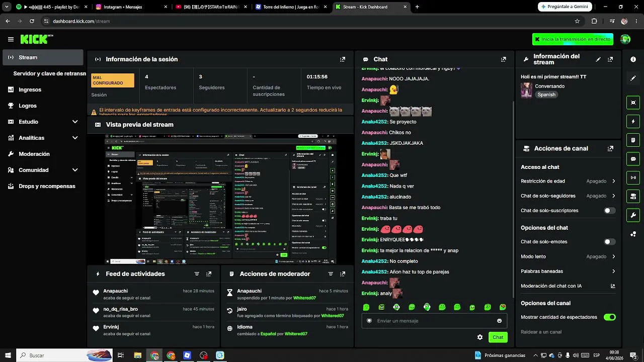
Task: Open Ervinkj's profile in activity feed
Action: pyautogui.click(x=111, y=327)
